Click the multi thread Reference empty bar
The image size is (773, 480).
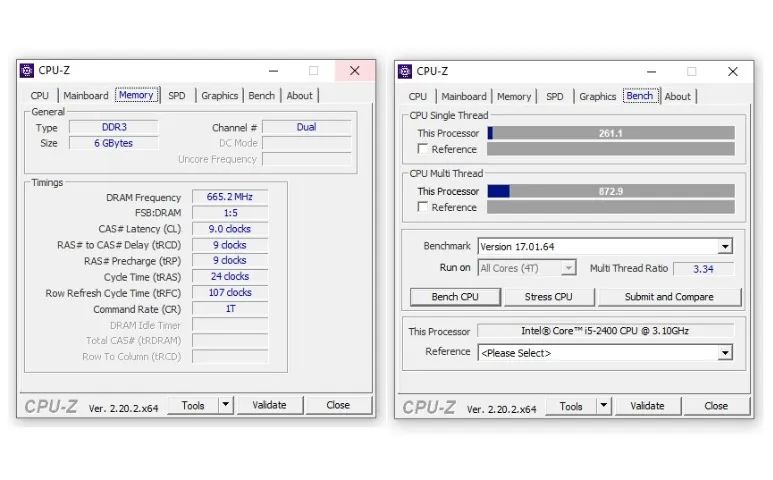[611, 207]
